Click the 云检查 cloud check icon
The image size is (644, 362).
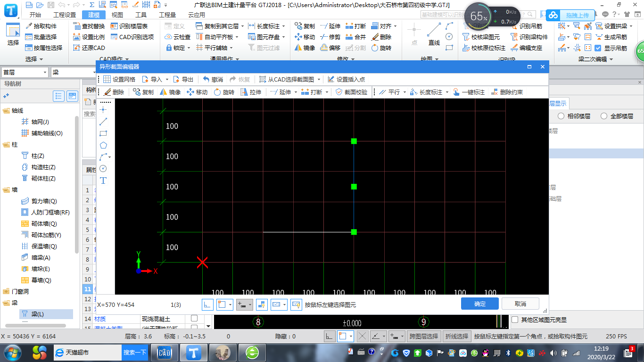click(178, 37)
